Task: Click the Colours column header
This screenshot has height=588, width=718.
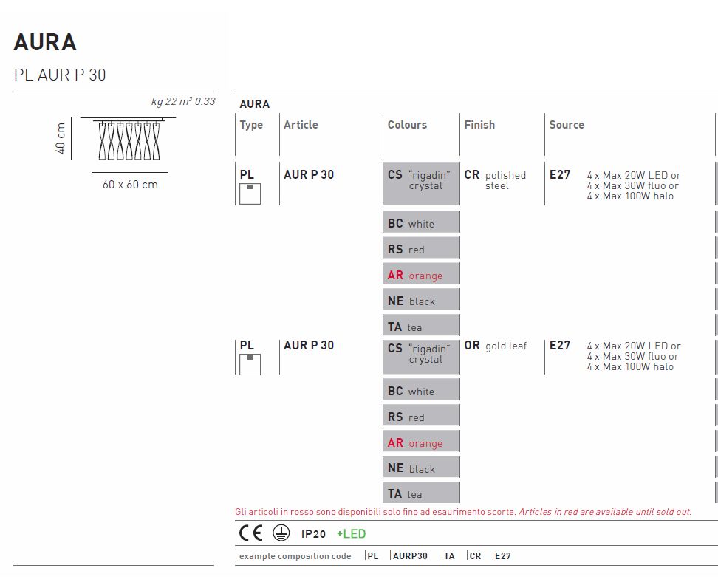Action: [407, 125]
